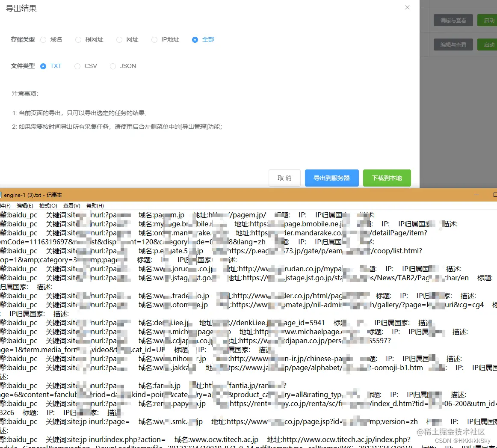Image resolution: width=497 pixels, height=448 pixels.
Task: Click the upper 编辑与查看 button behind dialog
Action: point(453,20)
